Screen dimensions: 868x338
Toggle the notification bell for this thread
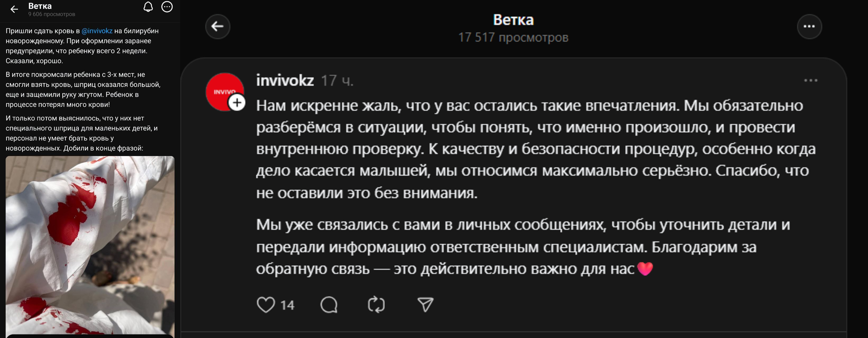coord(148,7)
